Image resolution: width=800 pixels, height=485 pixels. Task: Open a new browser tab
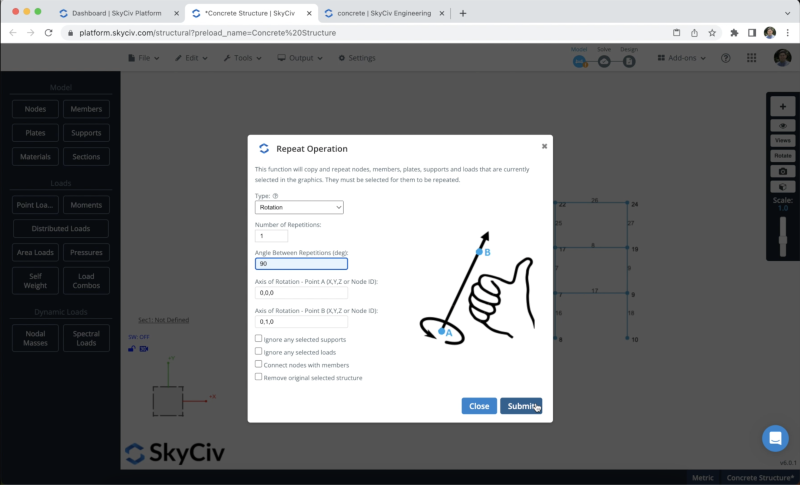(463, 13)
